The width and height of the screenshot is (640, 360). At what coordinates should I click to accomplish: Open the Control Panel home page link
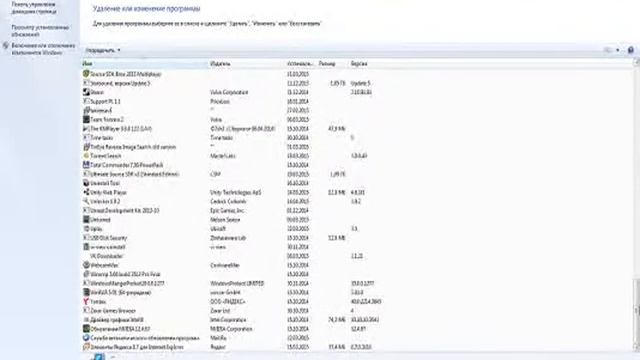click(x=34, y=8)
